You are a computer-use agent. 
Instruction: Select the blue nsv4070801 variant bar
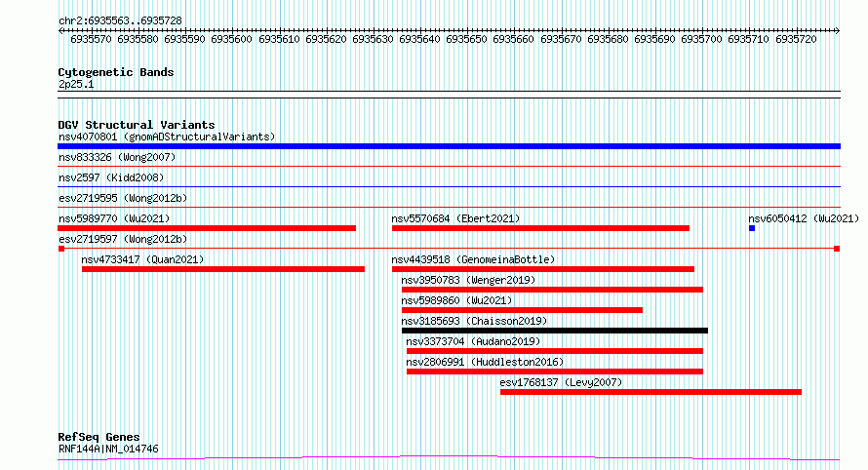click(x=449, y=146)
